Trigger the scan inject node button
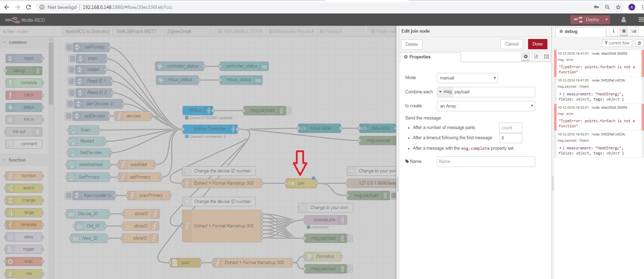This screenshot has width=644, height=279. pos(72,58)
